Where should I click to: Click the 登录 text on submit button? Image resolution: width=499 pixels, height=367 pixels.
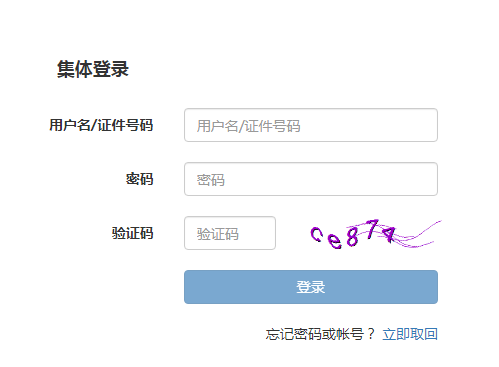click(311, 287)
